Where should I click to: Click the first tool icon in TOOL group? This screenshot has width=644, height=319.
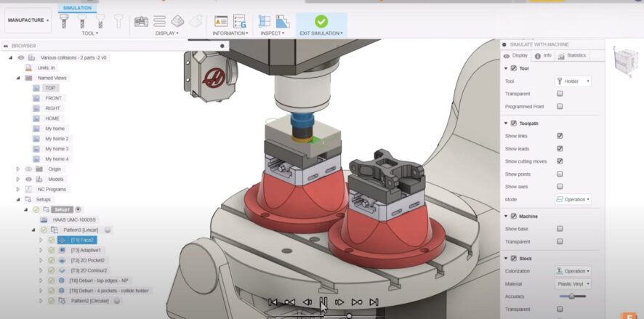tap(64, 21)
